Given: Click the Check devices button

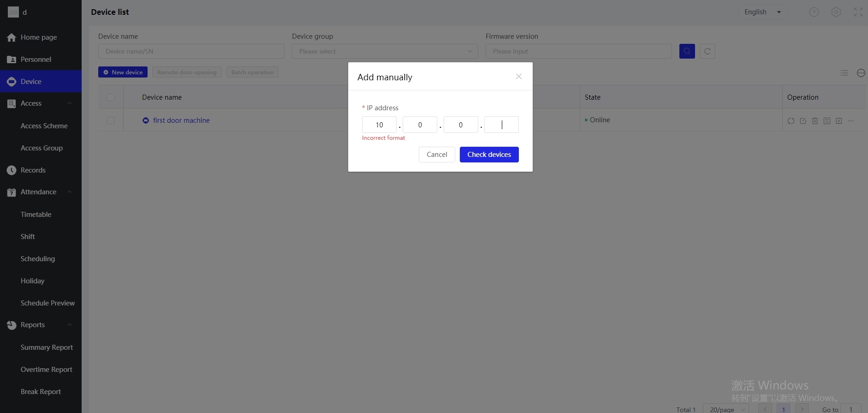Looking at the screenshot, I should (489, 155).
